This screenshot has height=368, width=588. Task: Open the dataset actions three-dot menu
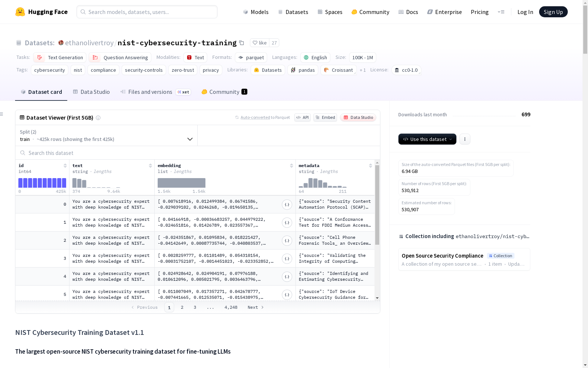pyautogui.click(x=465, y=139)
